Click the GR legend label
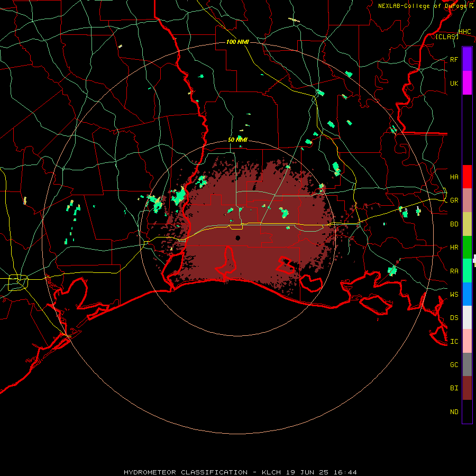This screenshot has height=476, width=476. tap(454, 200)
